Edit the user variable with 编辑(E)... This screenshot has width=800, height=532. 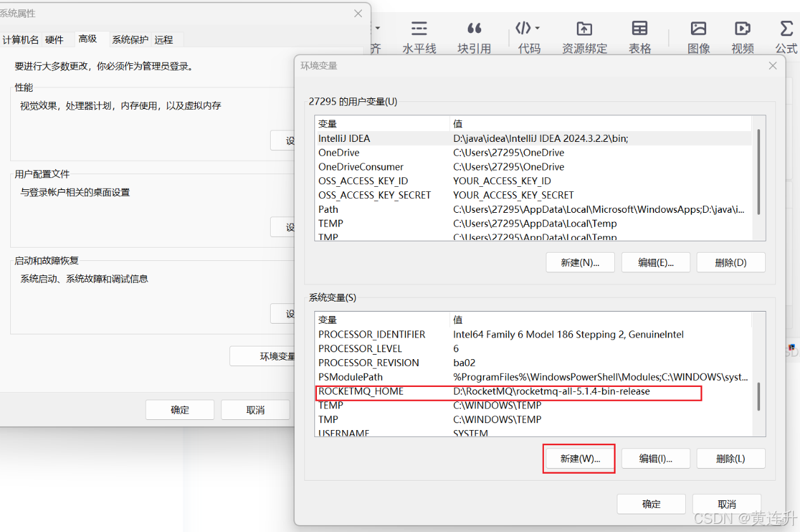tap(655, 262)
